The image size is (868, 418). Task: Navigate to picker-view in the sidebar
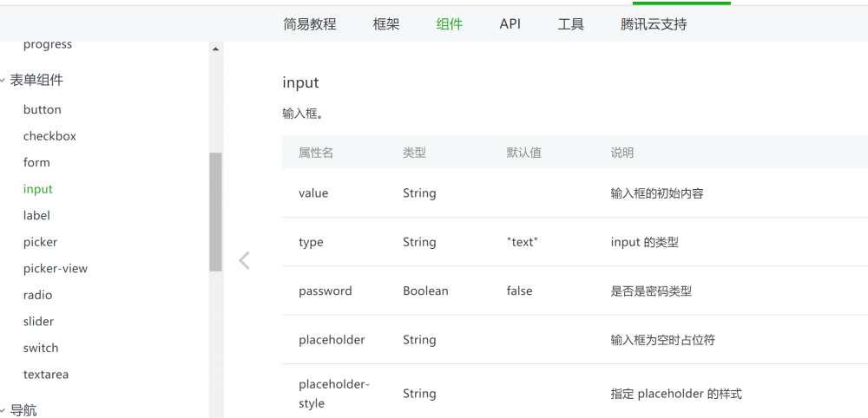(56, 269)
